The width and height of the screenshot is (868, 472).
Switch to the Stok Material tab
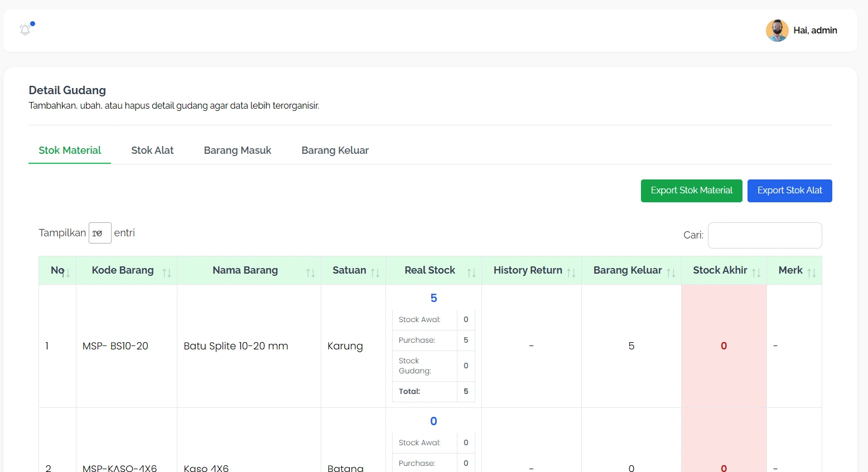70,150
